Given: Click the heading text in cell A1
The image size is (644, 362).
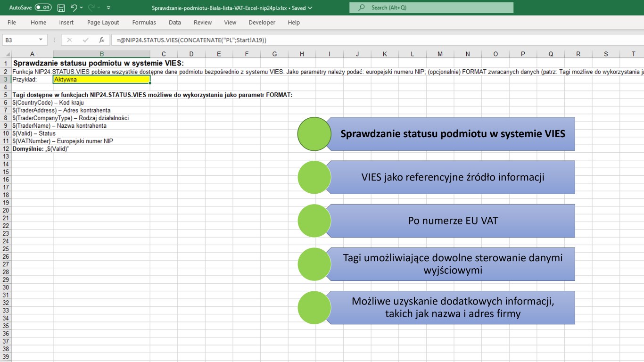Looking at the screenshot, I should pos(99,63).
